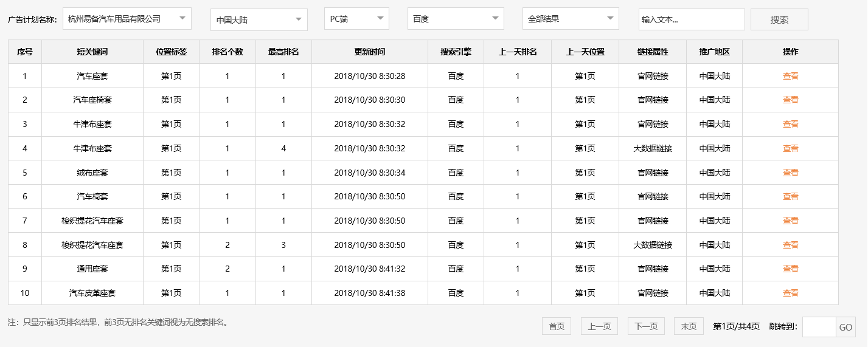Screen dimensions: 868x347
Task: Jump to 末页 last page
Action: [689, 326]
